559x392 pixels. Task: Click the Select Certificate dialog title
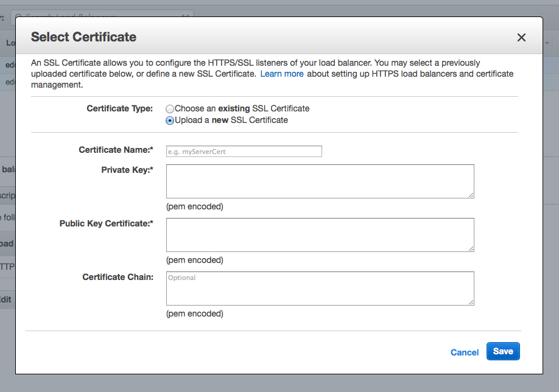tap(83, 37)
